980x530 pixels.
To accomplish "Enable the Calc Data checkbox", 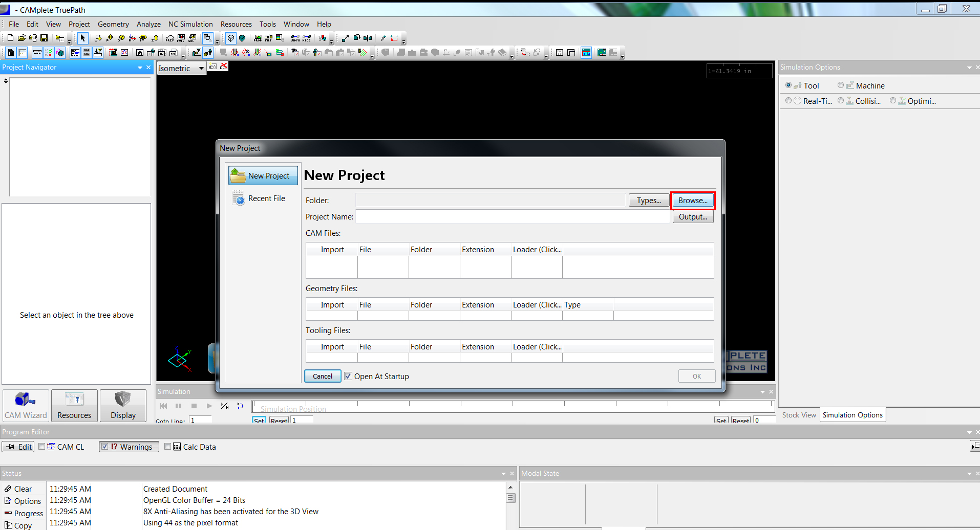I will coord(167,447).
